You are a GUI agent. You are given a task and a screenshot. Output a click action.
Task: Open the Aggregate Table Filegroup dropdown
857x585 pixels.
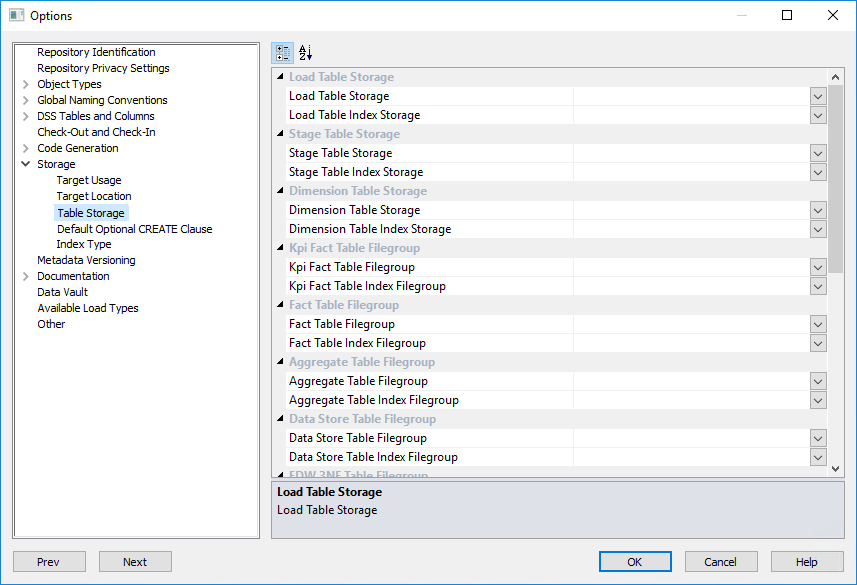[818, 381]
